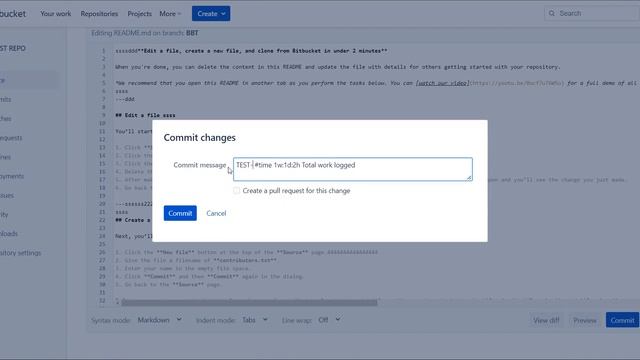Open Indent mode Tabs dropdown

255,320
